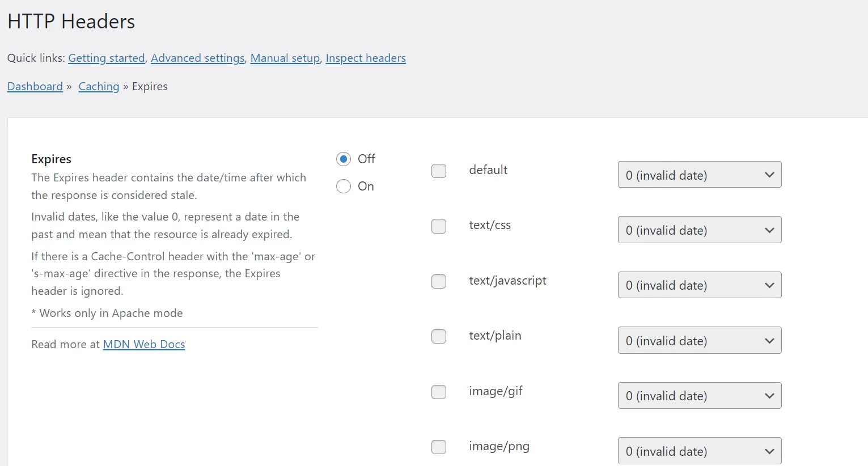
Task: Navigate to Dashboard in breadcrumb
Action: pos(35,86)
